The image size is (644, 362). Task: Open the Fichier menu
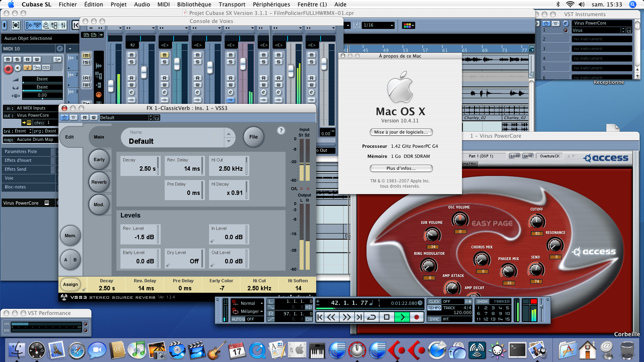click(x=68, y=4)
